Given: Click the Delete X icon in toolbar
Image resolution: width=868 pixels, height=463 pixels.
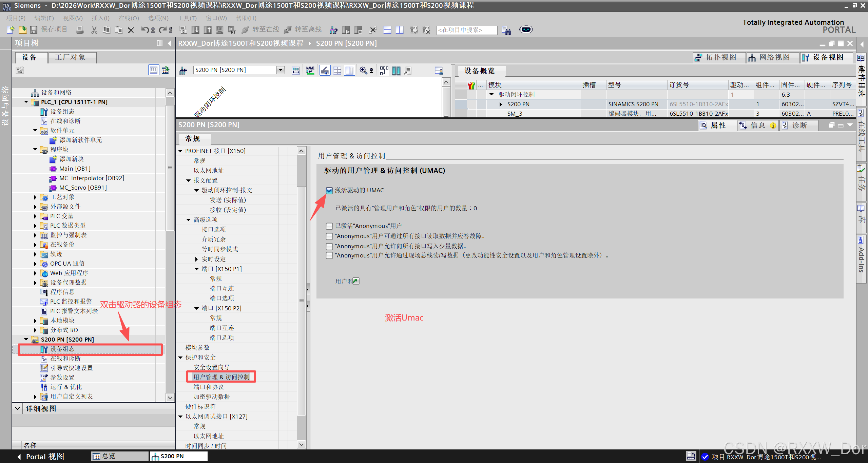Looking at the screenshot, I should (x=131, y=30).
